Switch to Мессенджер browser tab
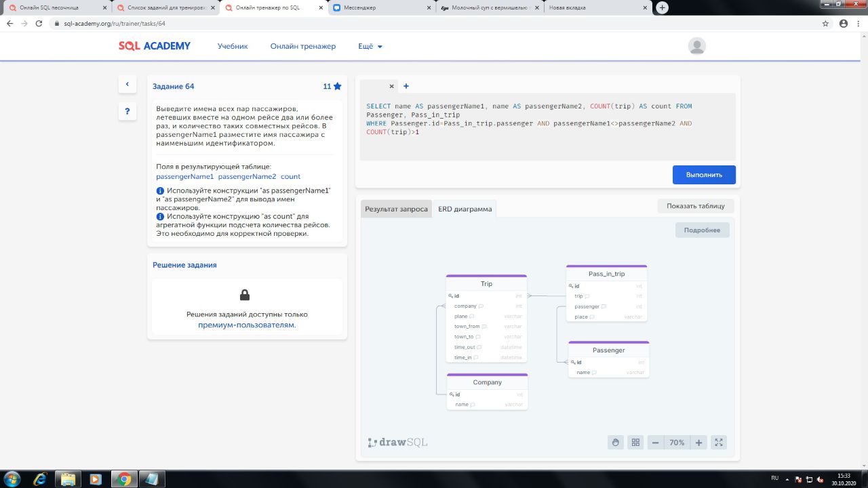868x488 pixels. (x=380, y=7)
